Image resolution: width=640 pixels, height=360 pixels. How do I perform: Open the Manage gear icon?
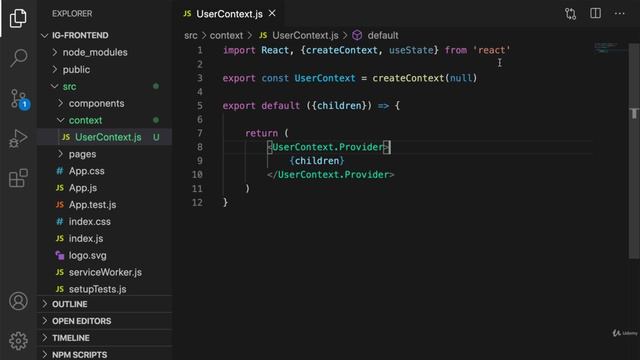point(18,340)
